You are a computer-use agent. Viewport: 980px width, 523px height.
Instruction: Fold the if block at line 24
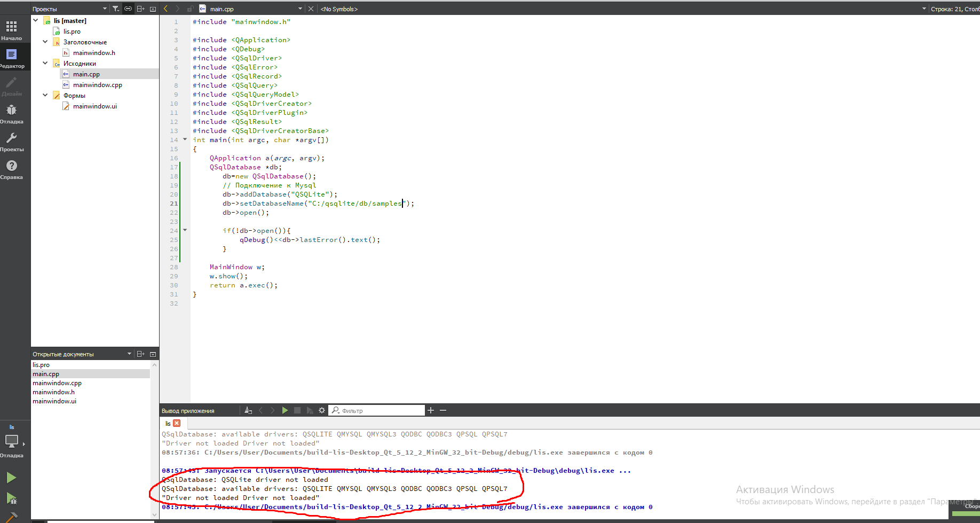(185, 230)
